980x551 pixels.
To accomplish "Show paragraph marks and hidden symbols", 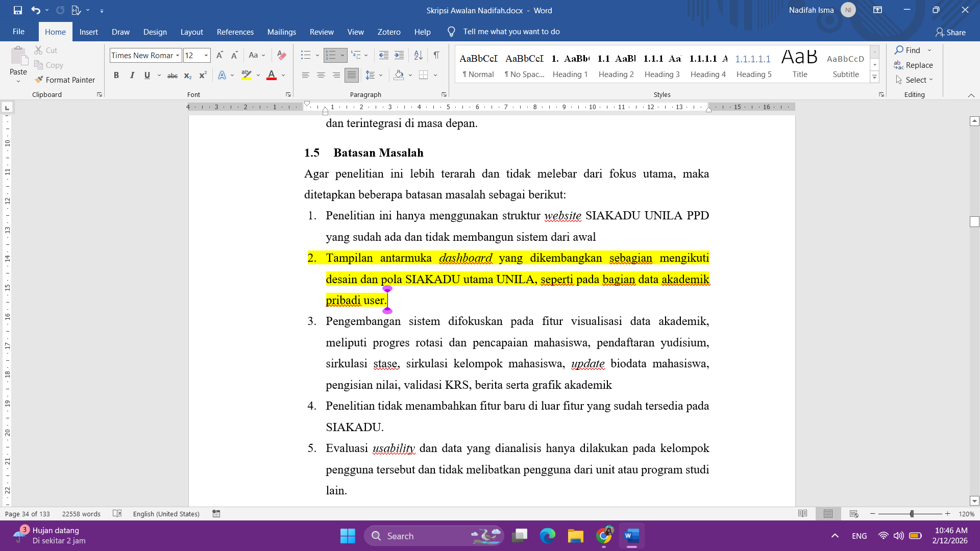I will coord(436,55).
